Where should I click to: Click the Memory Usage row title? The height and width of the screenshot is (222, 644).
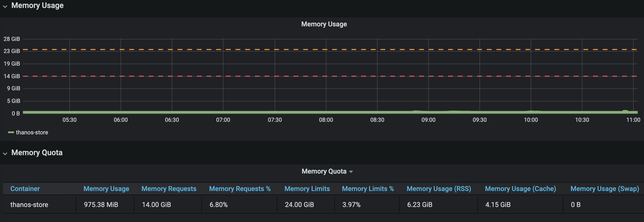37,6
